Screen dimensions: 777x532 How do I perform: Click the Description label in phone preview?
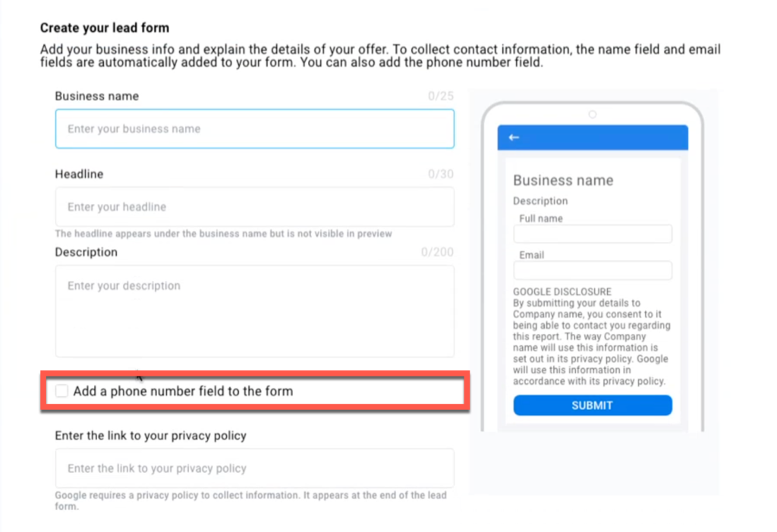coord(540,201)
